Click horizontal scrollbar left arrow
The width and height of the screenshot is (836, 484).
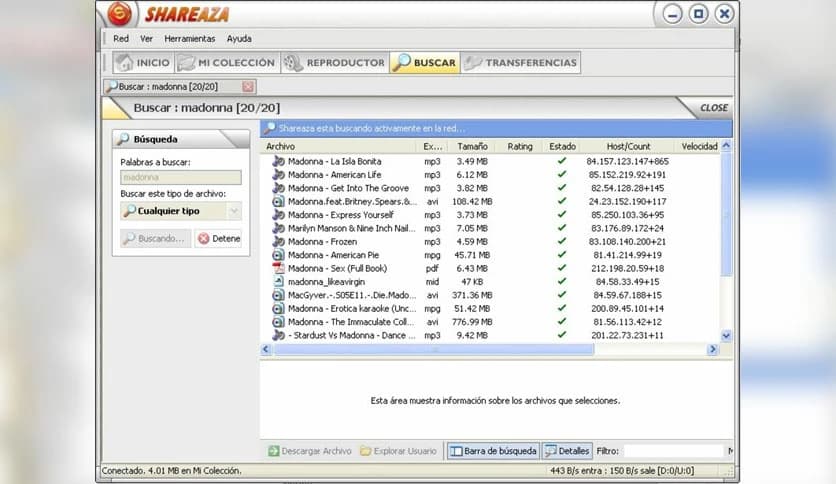point(266,349)
